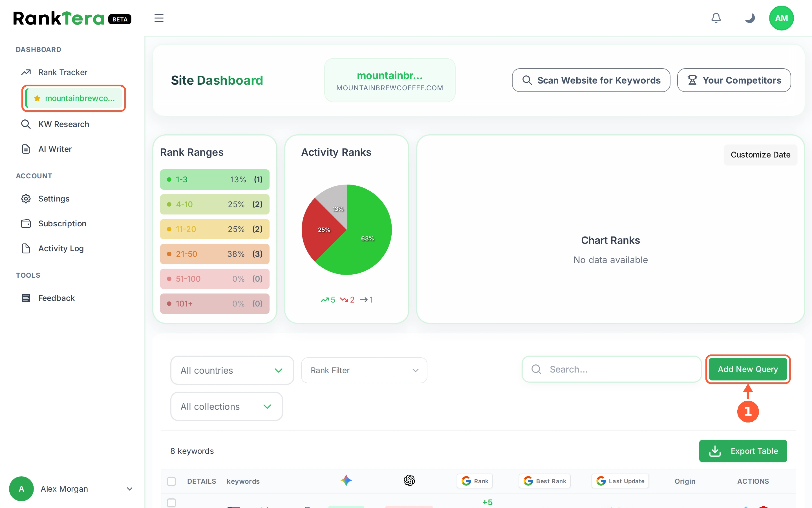Click the Activity Log file icon

[26, 248]
